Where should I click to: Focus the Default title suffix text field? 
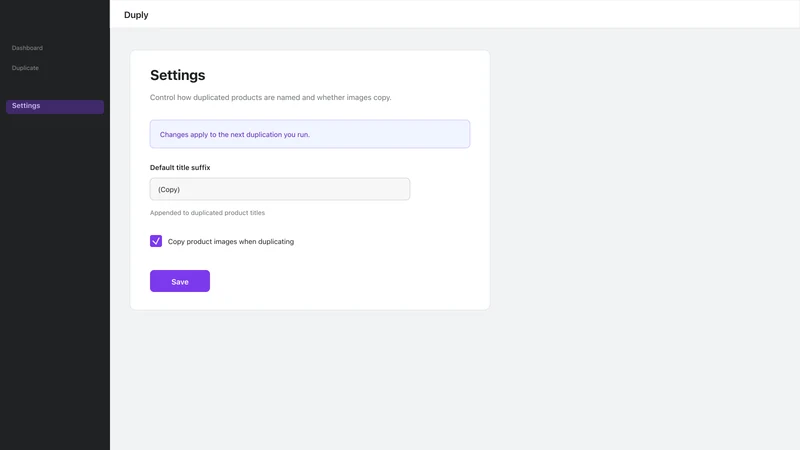point(280,189)
